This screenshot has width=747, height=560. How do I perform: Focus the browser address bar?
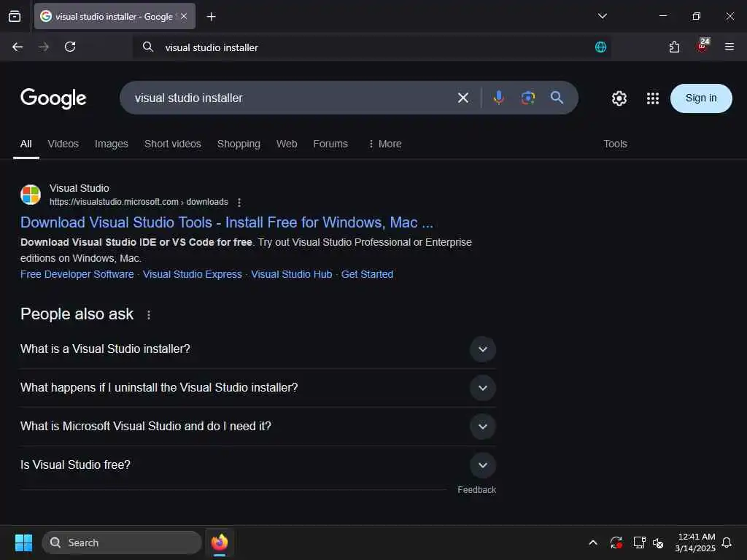point(371,47)
